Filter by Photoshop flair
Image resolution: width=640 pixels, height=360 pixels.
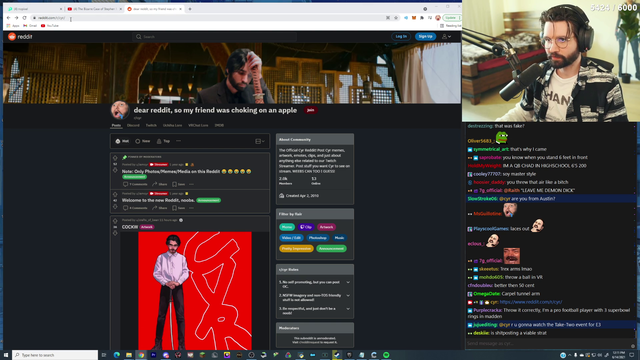point(318,238)
